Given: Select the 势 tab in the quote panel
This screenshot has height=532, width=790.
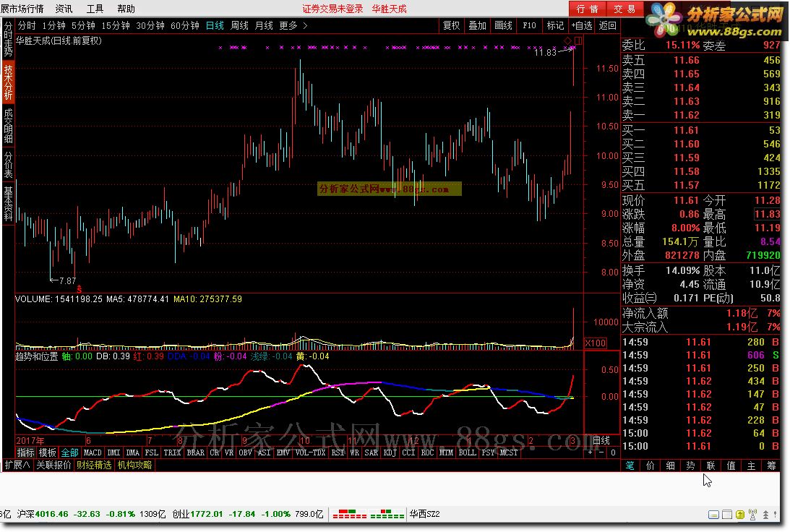Looking at the screenshot, I should coord(690,466).
